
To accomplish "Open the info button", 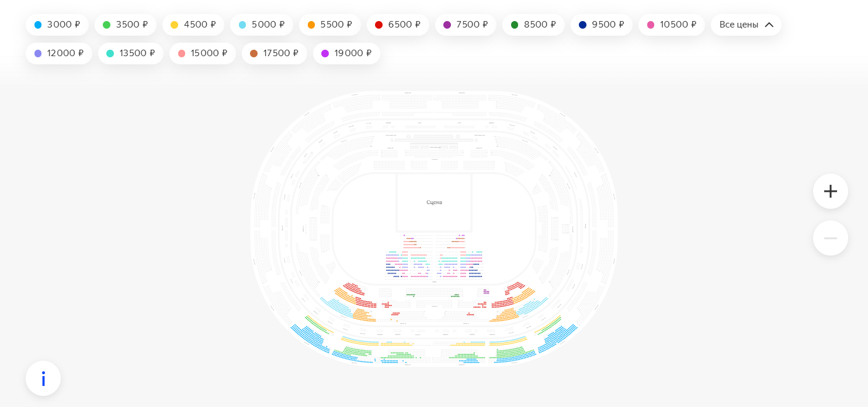I will coord(43,379).
